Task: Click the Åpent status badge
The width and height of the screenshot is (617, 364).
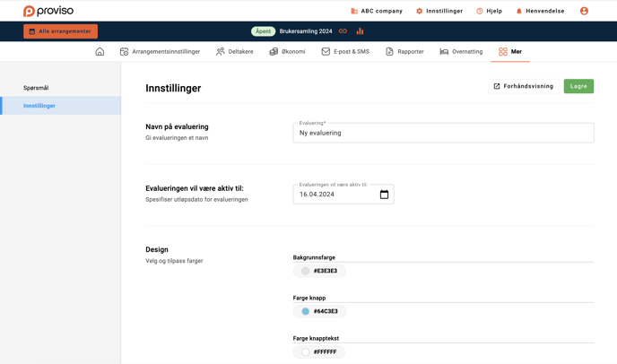Action: click(263, 31)
